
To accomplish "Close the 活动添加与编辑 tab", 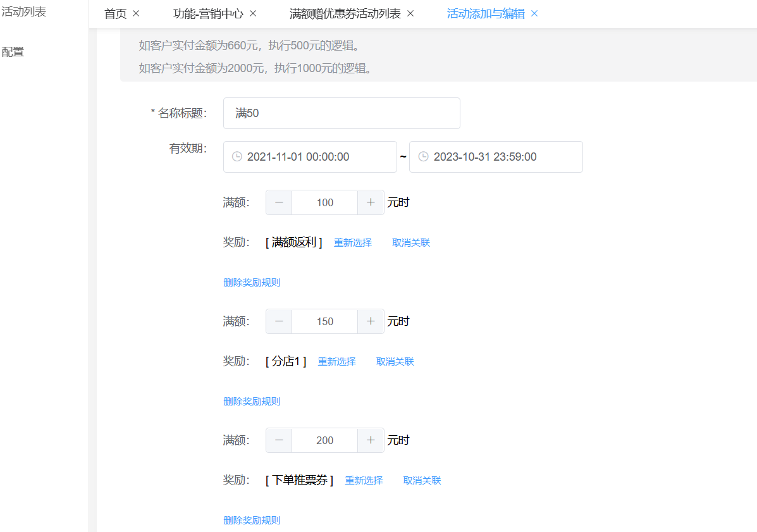I will [x=534, y=13].
